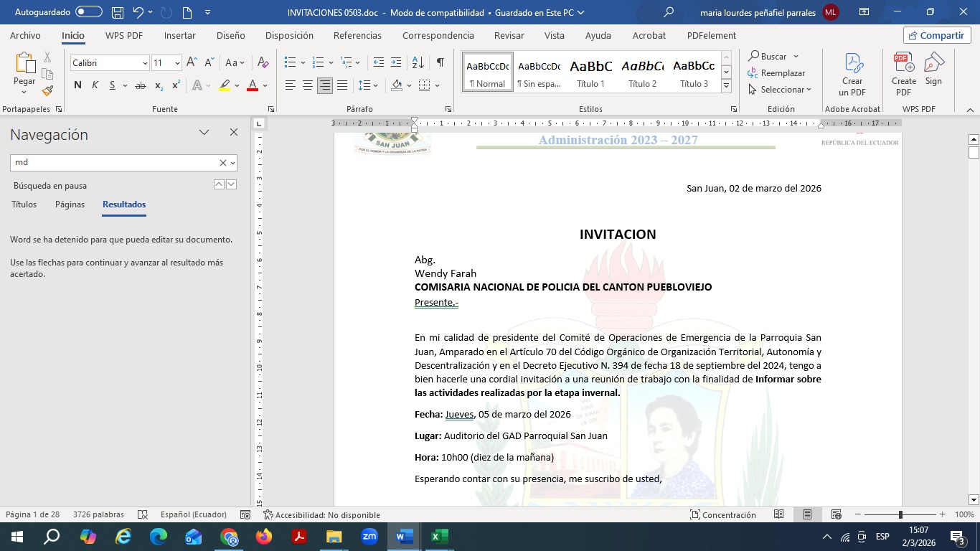980x551 pixels.
Task: Switch to Páginas tab in Navegación
Action: pyautogui.click(x=70, y=204)
